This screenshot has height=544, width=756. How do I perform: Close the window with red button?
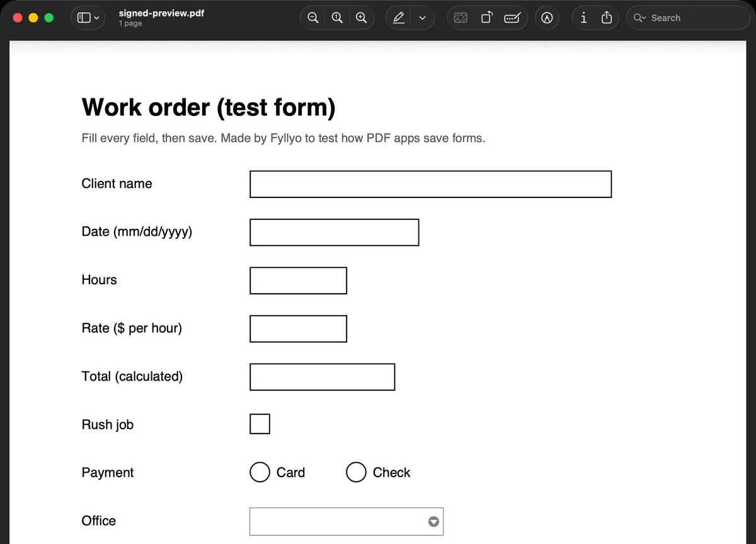coord(18,18)
